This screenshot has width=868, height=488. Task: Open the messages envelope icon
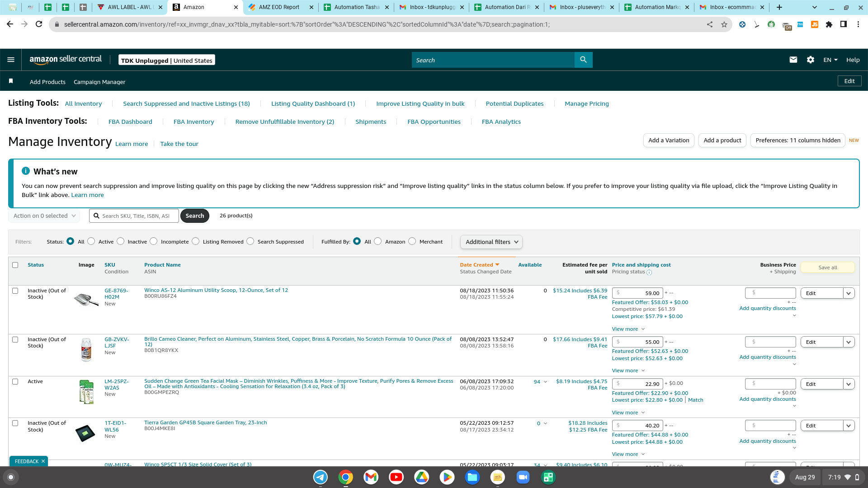793,60
